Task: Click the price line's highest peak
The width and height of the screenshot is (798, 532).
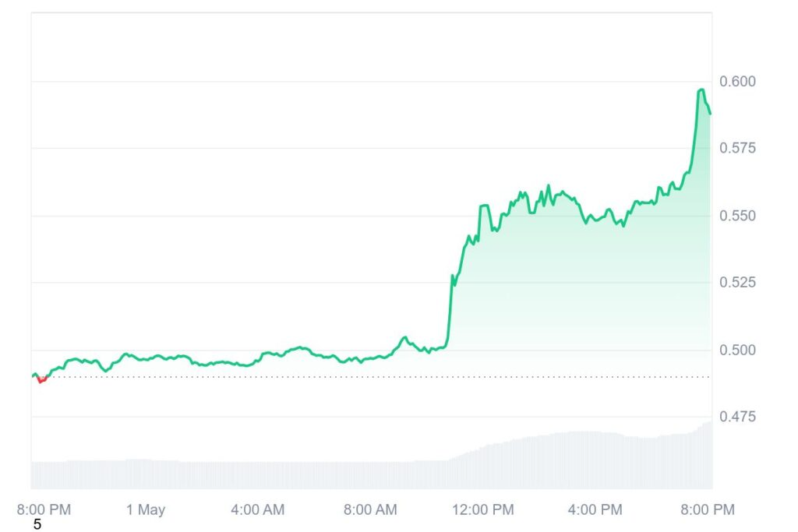Action: click(x=701, y=90)
